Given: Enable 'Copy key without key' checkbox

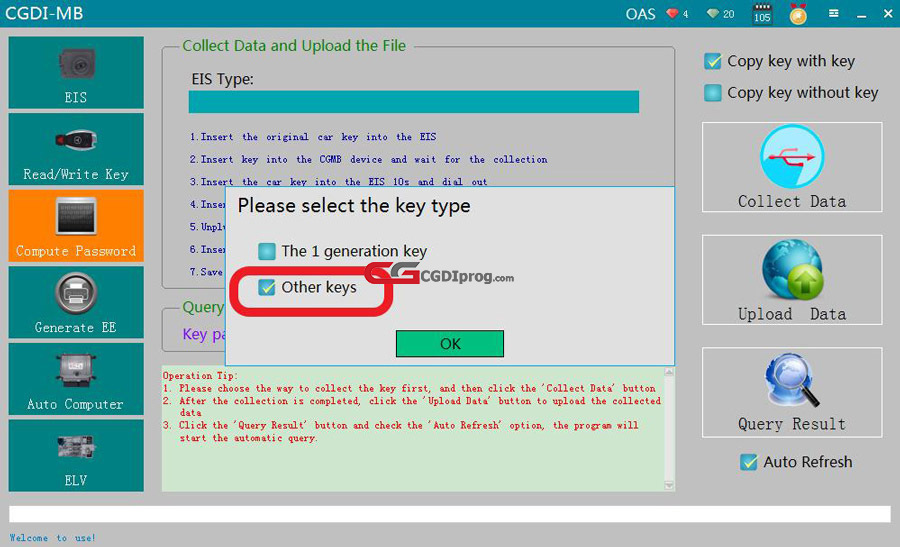Looking at the screenshot, I should pos(713,92).
